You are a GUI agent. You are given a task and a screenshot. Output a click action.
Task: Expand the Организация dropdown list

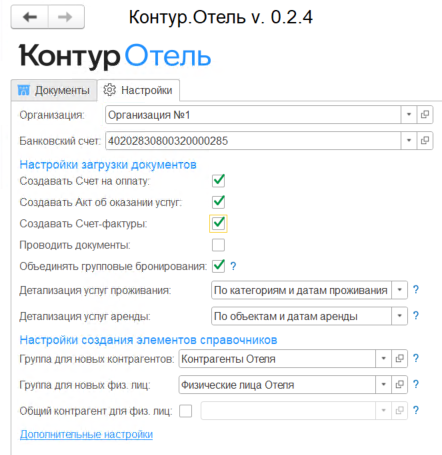pos(409,115)
